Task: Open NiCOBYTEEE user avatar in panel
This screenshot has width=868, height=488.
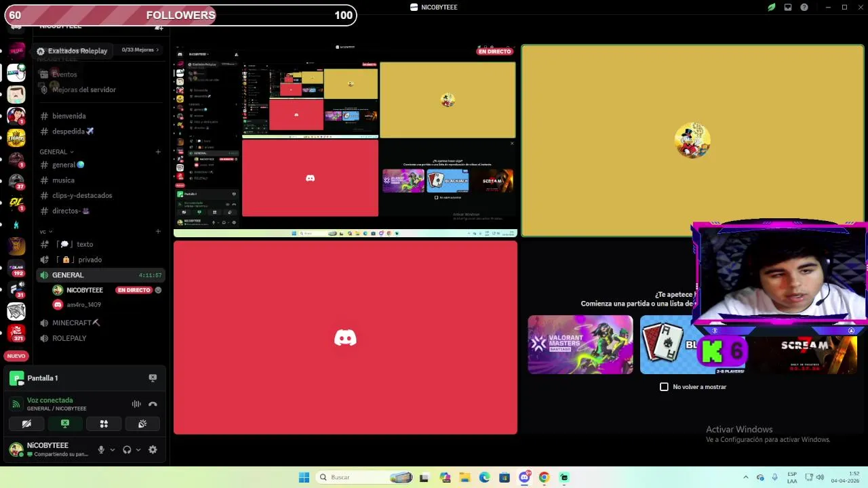Action: click(16, 449)
